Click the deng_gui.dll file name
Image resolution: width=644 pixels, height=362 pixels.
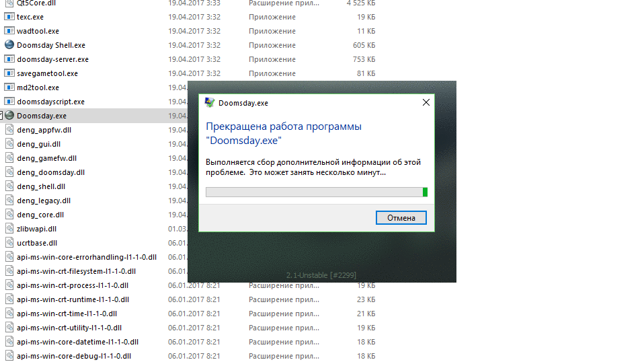click(38, 144)
